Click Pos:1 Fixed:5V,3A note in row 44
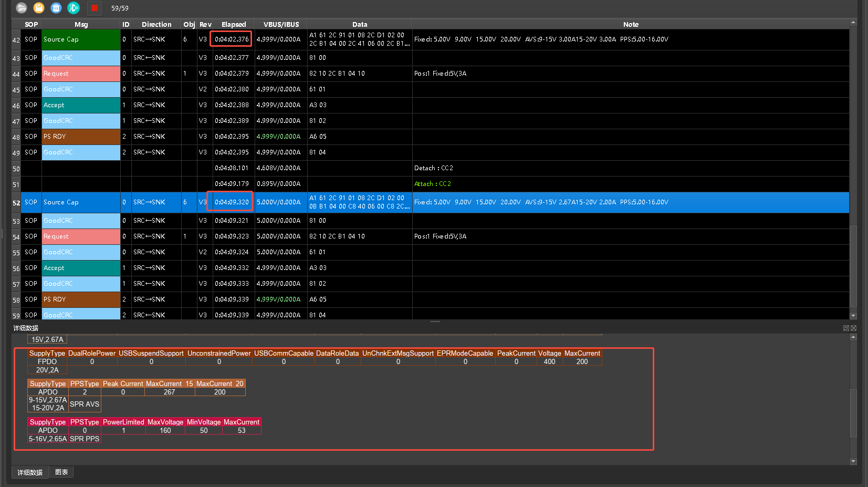This screenshot has height=487, width=868. (x=440, y=74)
